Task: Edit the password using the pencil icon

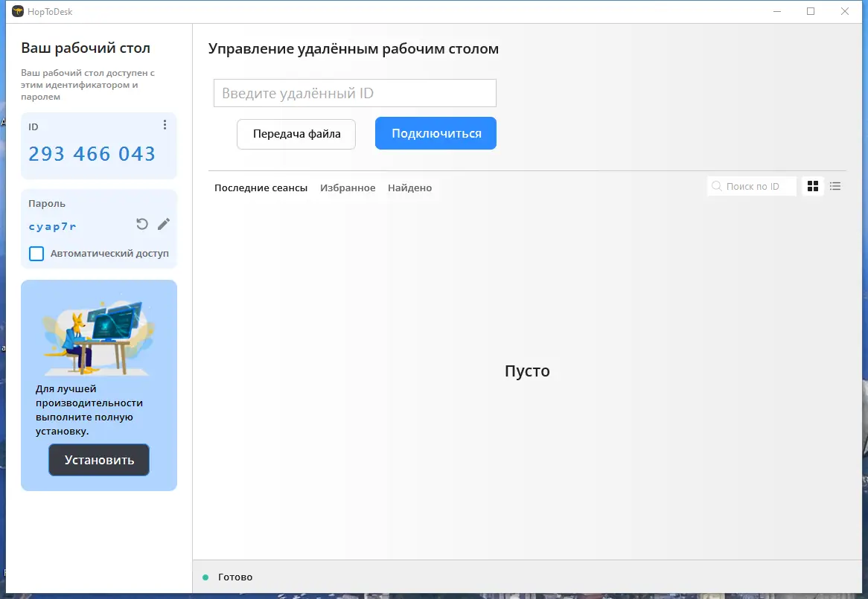Action: (163, 223)
